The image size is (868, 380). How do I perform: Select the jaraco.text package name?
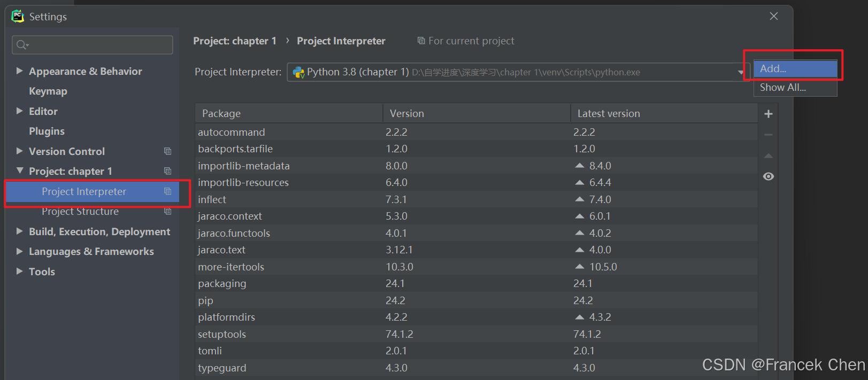click(x=221, y=250)
